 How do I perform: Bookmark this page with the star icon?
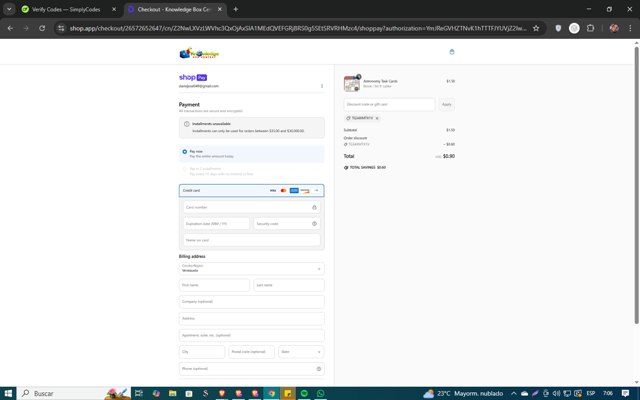(536, 28)
